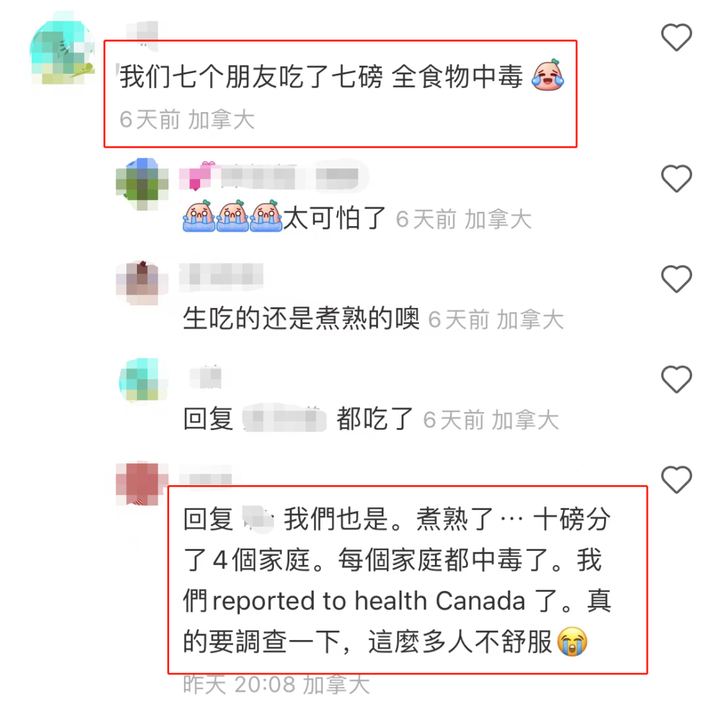Tap the 生吃的还是煮熟的噢 reply text
725x728 pixels.
(x=301, y=319)
